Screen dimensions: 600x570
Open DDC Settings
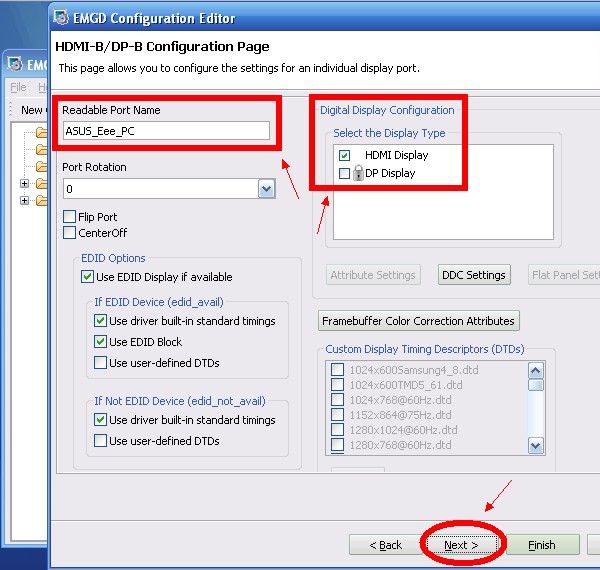[x=473, y=275]
